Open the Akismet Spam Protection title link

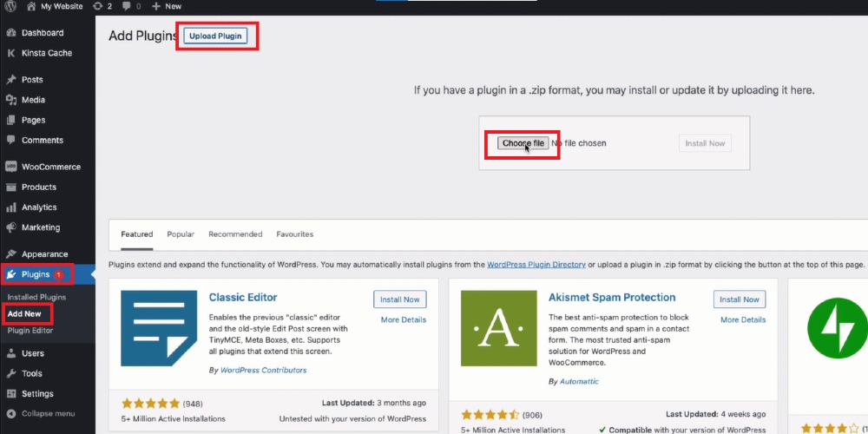click(x=612, y=297)
